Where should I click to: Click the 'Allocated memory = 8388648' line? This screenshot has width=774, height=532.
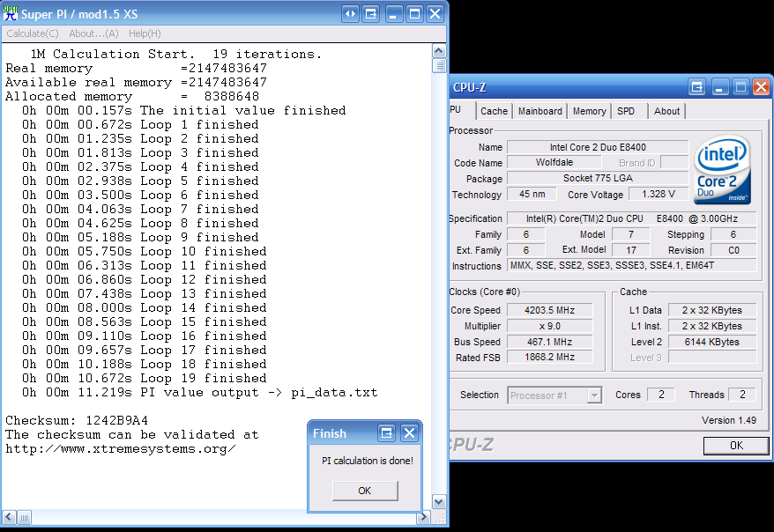pos(132,97)
